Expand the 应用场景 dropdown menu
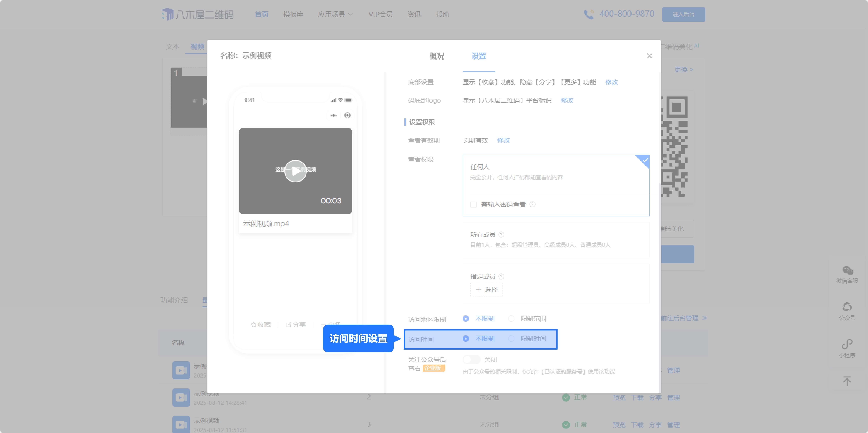868x433 pixels. (335, 14)
